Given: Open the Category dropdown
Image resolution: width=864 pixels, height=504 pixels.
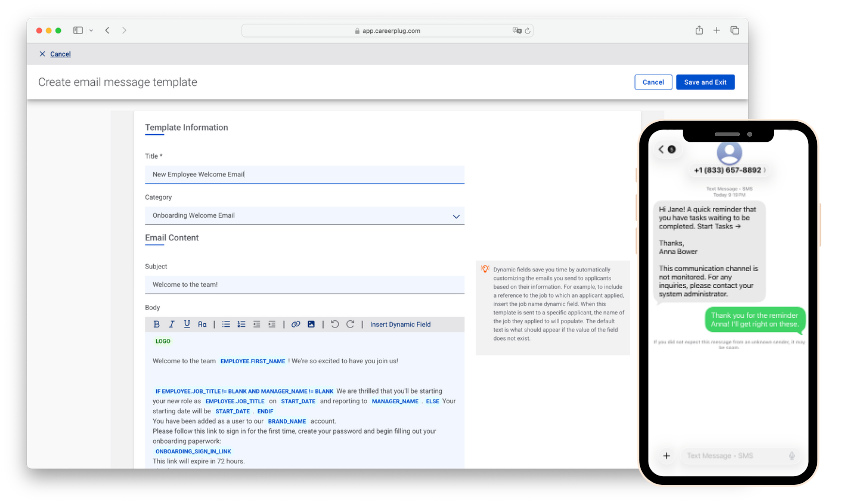Looking at the screenshot, I should (305, 216).
